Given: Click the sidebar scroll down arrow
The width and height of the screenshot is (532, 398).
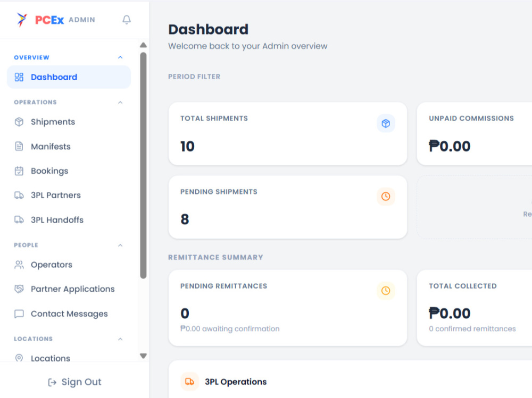Looking at the screenshot, I should (x=143, y=355).
